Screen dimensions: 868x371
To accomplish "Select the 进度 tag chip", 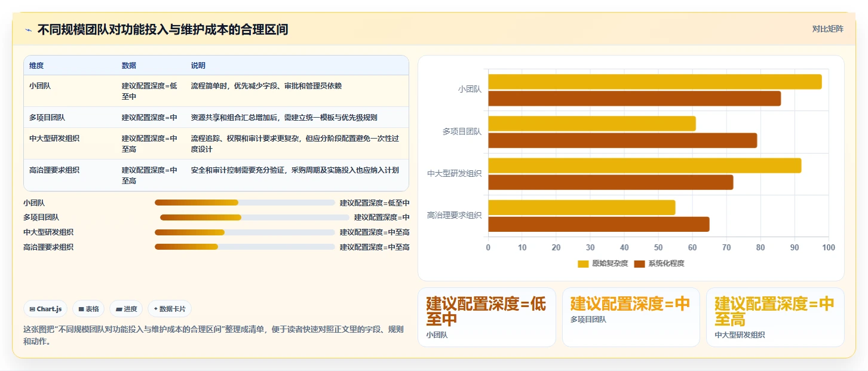I will 127,309.
